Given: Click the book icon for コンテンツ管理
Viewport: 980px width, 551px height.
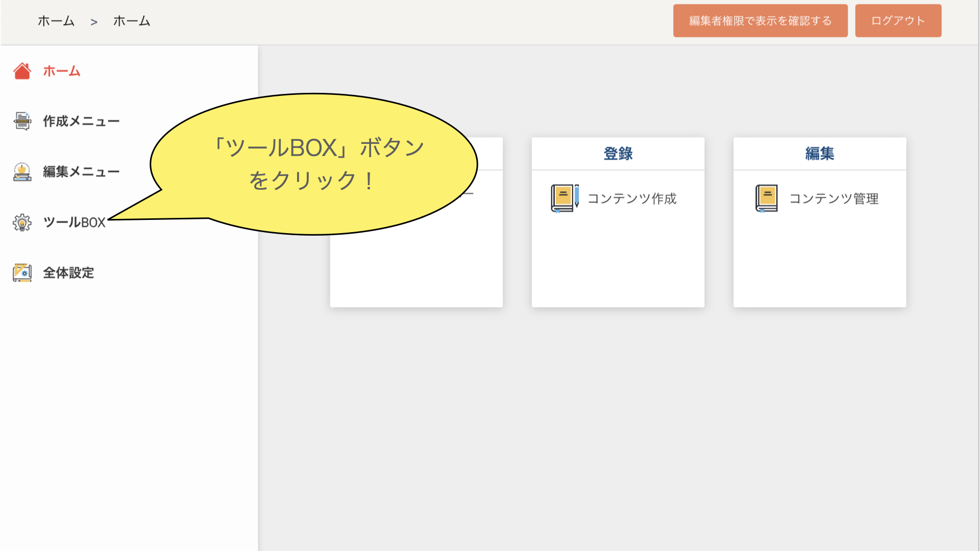Looking at the screenshot, I should point(766,198).
